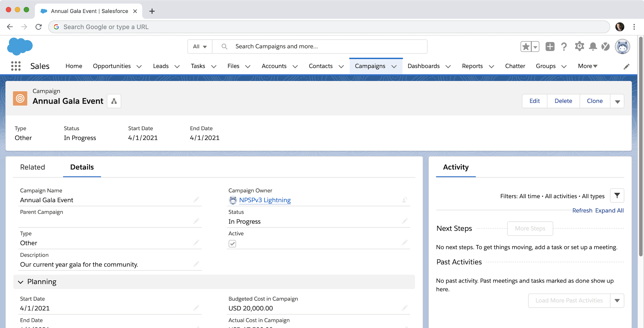Image resolution: width=644 pixels, height=328 pixels.
Task: Open the Notifications bell icon
Action: point(593,46)
